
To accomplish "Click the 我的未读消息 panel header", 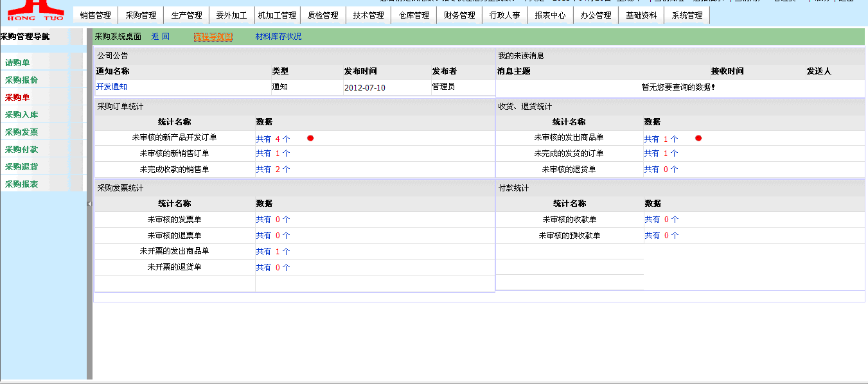I will click(521, 57).
